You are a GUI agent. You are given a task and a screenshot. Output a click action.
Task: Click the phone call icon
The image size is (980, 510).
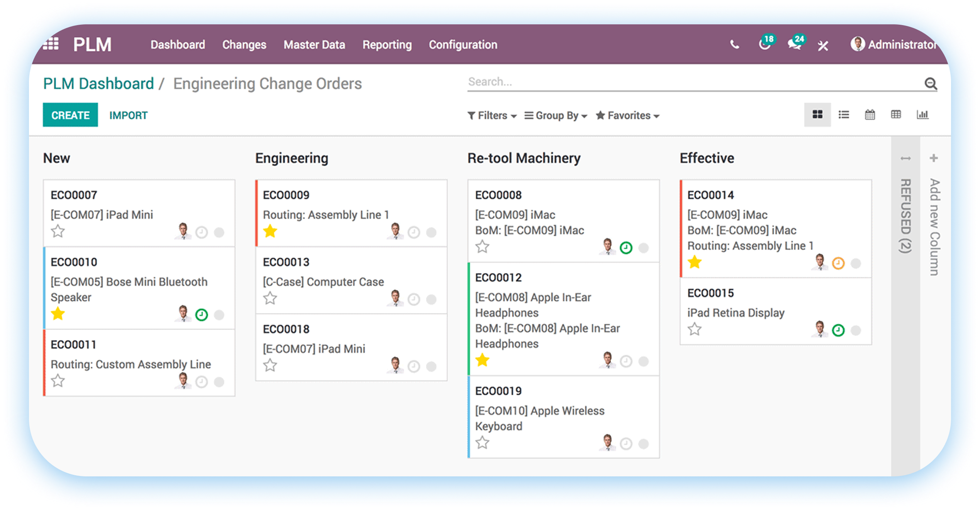734,45
